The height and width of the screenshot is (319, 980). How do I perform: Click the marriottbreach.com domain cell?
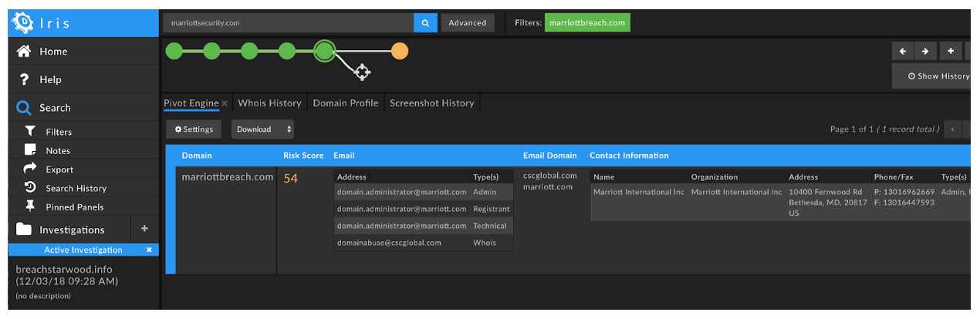pos(228,176)
